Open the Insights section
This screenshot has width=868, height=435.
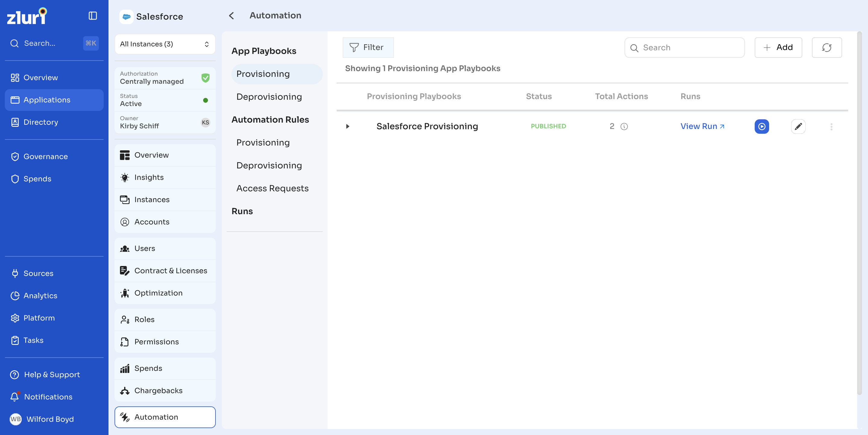click(165, 177)
